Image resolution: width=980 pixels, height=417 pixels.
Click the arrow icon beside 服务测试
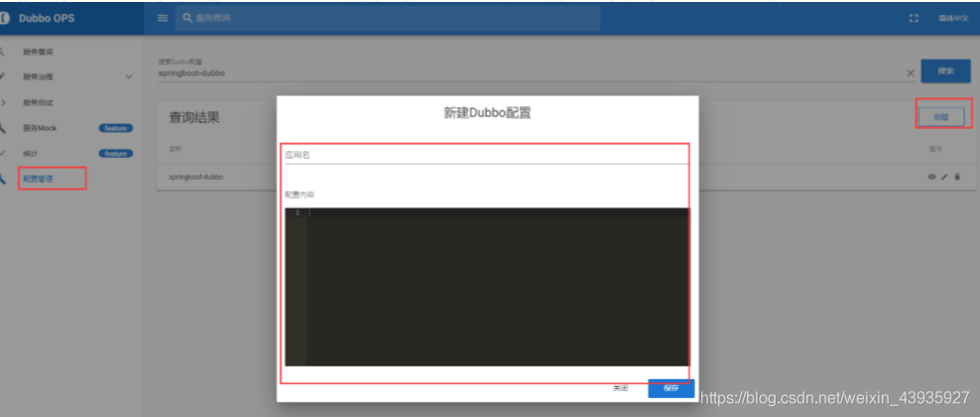[3, 102]
